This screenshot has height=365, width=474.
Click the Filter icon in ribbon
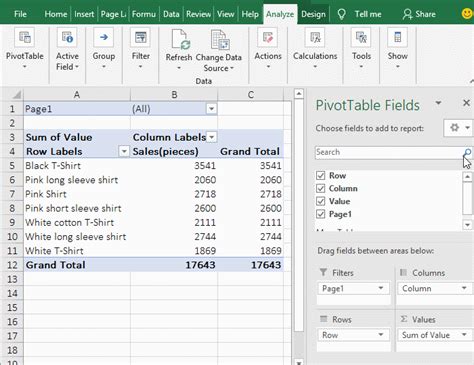[141, 38]
